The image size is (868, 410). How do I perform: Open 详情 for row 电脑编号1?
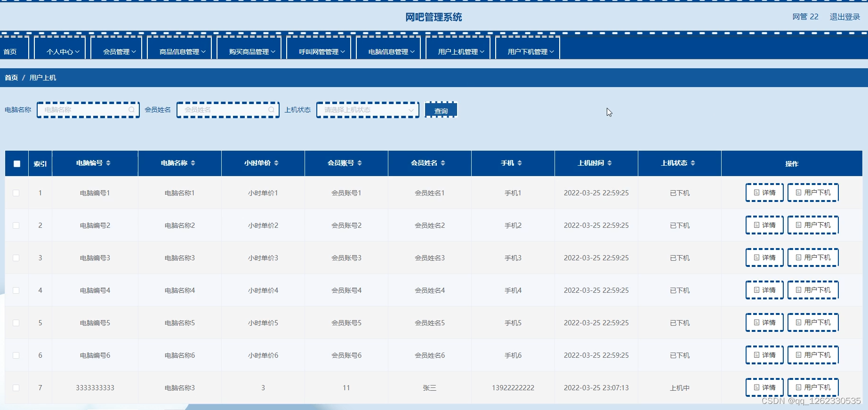tap(764, 193)
